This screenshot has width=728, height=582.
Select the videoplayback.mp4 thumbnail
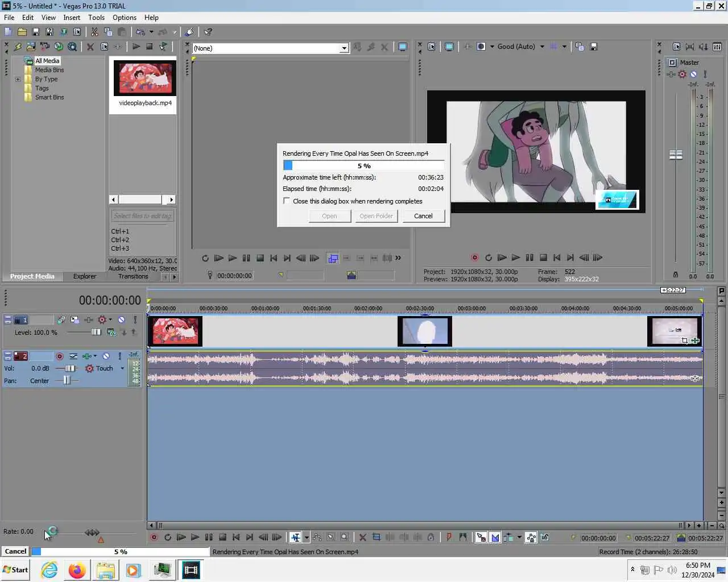point(145,78)
